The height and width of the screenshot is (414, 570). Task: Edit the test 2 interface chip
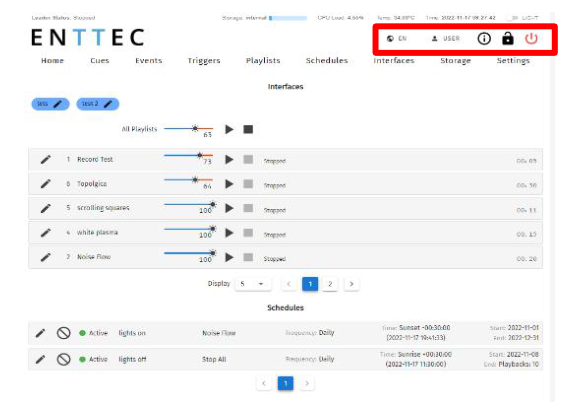pyautogui.click(x=108, y=104)
